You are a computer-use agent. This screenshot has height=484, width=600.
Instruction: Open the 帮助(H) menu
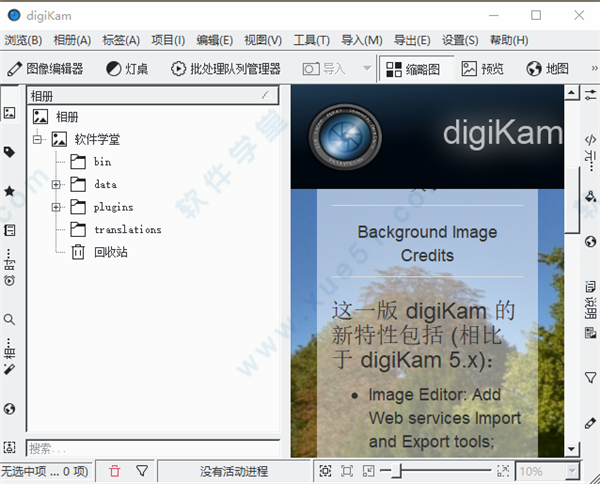coord(509,40)
